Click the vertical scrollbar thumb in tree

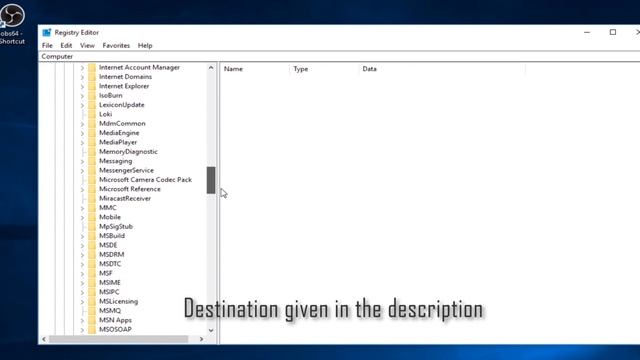point(211,180)
